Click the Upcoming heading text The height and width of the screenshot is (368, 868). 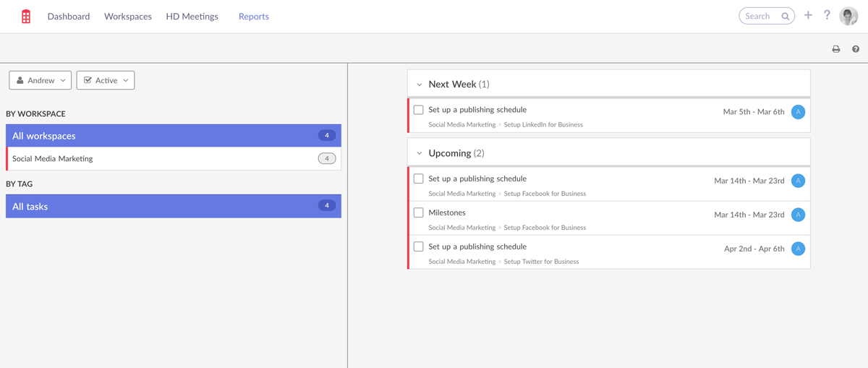point(449,153)
